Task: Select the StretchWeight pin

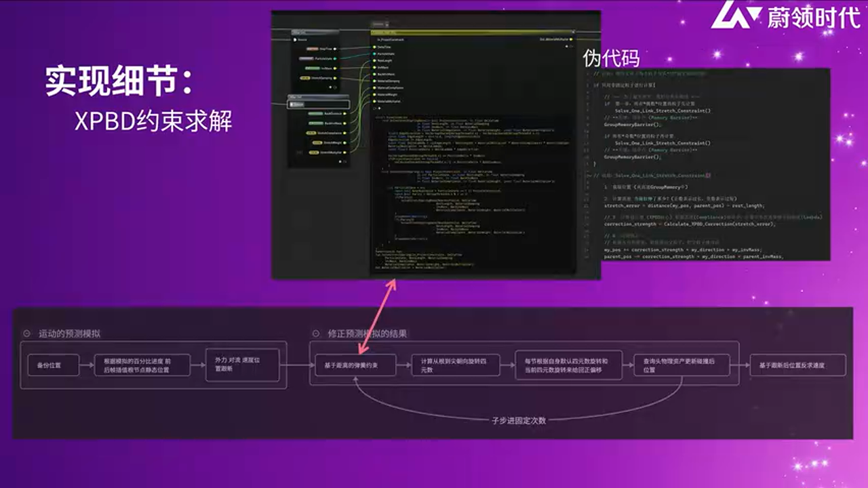Action: 344,142
